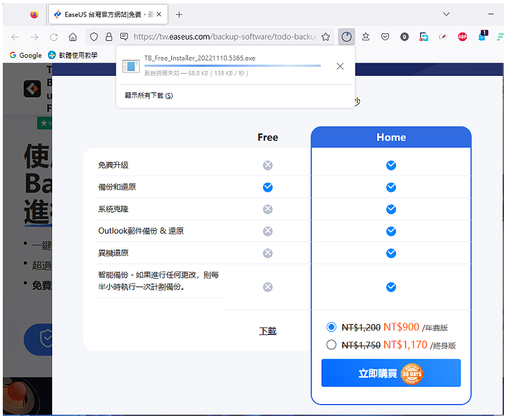The height and width of the screenshot is (420, 508).
Task: Click the red and blue screen extension icon
Action: [424, 37]
